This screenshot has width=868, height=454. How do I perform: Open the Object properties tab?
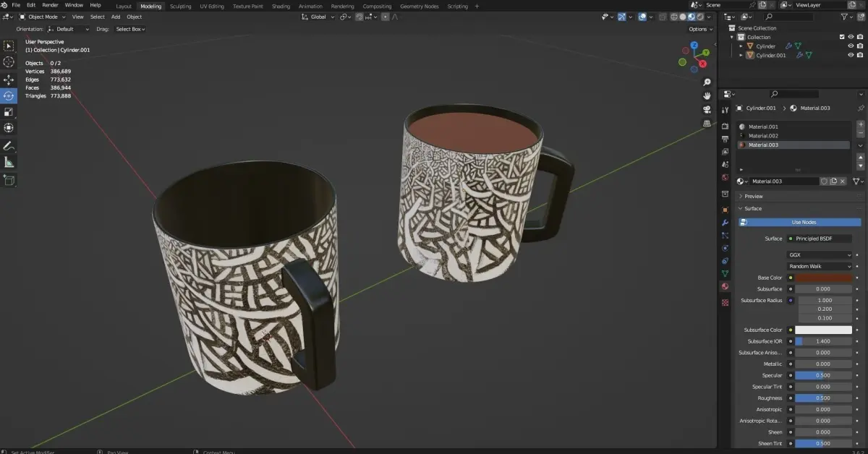click(x=725, y=210)
